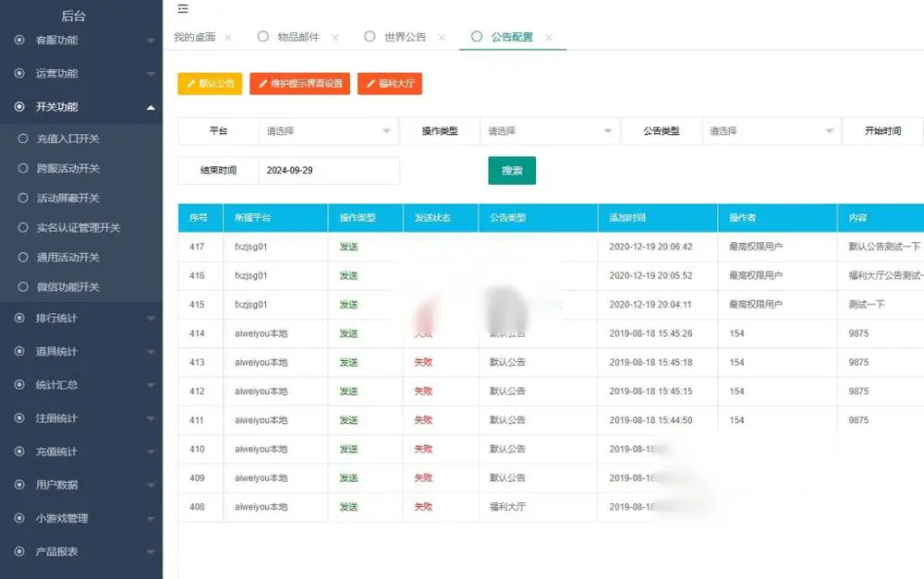This screenshot has height=579, width=924.
Task: Close the 公告配置 tab
Action: point(549,37)
